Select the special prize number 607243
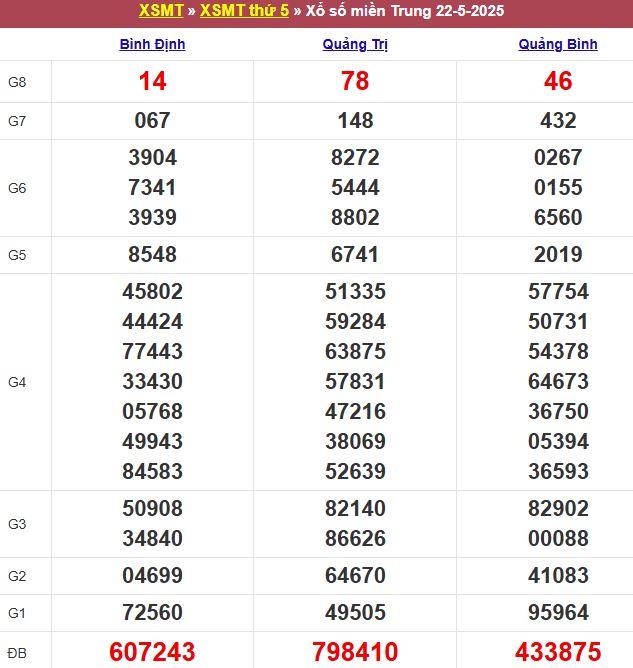The height and width of the screenshot is (668, 633). click(152, 652)
